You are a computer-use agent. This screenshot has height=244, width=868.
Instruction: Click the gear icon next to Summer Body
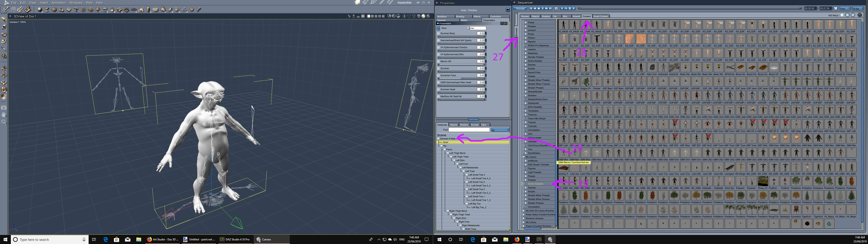[438, 33]
